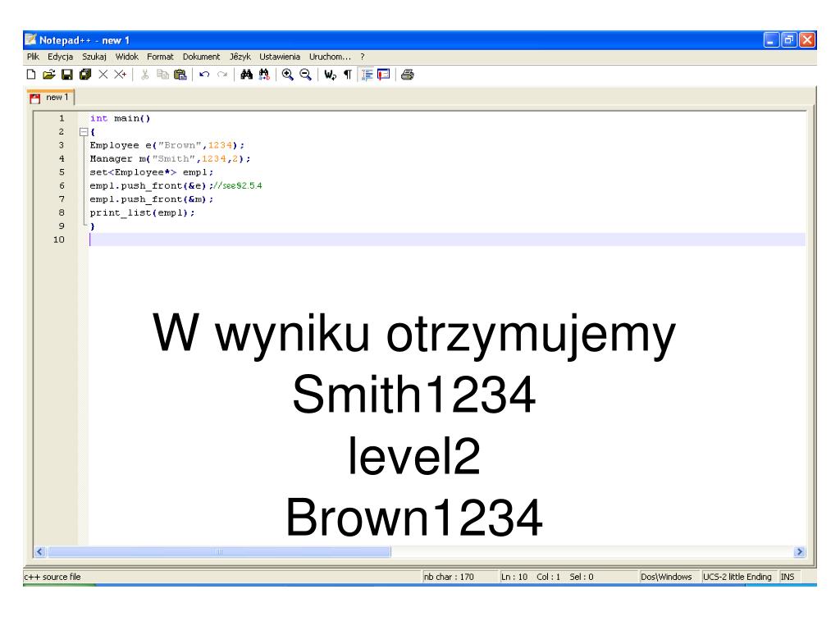
Task: Zoom out with the magnifier minus icon
Action: pyautogui.click(x=305, y=75)
